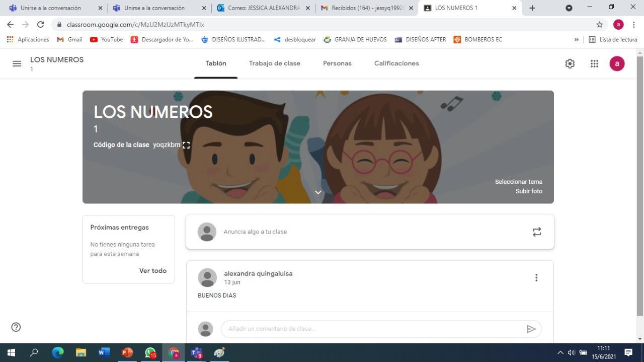Click alexandra quingaluisa post author

point(258,274)
